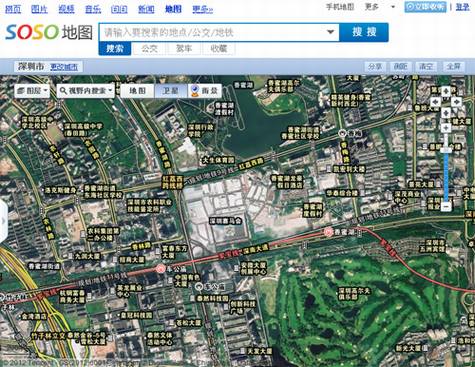The image size is (475, 367).
Task: Click the 天安大厦 map label
Action: click(x=259, y=351)
